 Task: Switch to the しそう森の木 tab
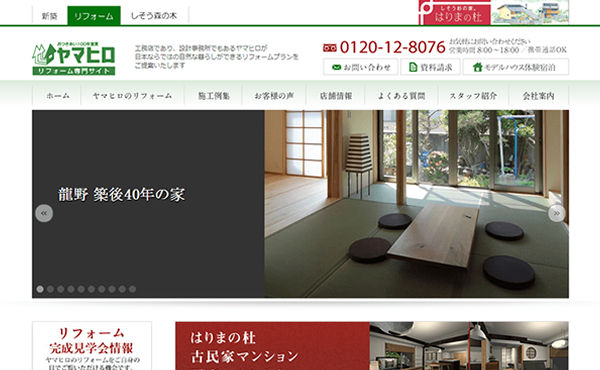154,16
